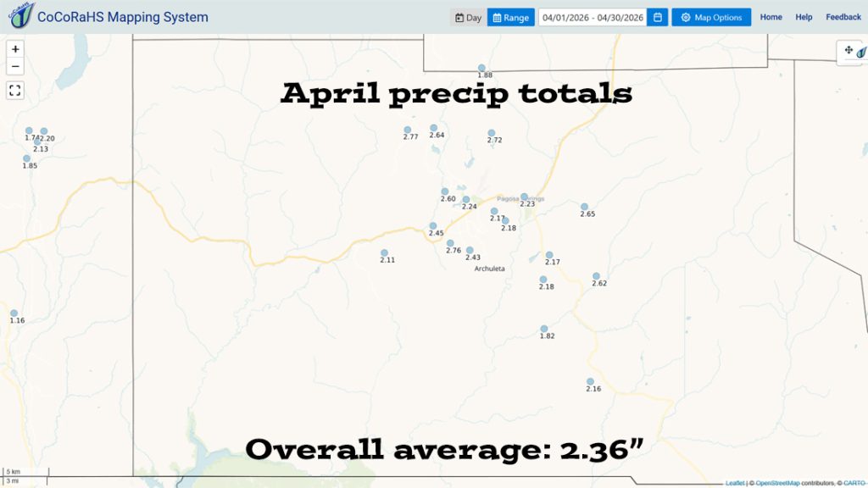Select the station marker reading 2.72
868x488 pixels.
tap(491, 133)
